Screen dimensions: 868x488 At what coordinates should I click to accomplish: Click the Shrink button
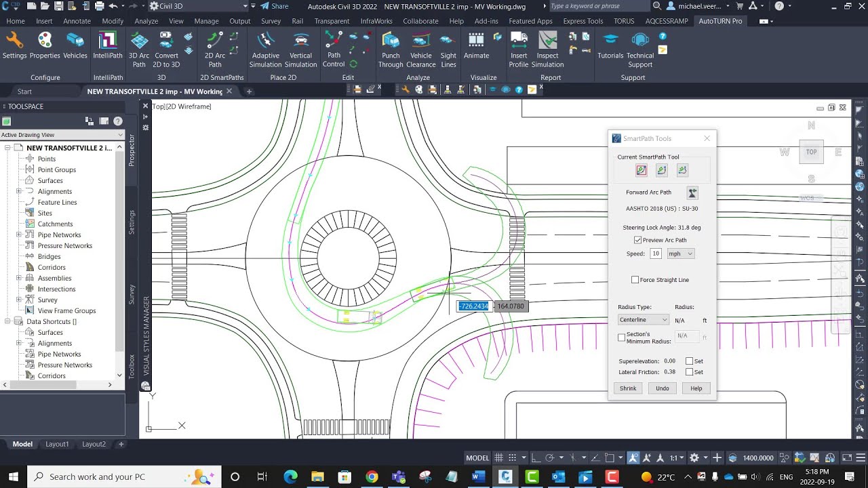point(628,388)
